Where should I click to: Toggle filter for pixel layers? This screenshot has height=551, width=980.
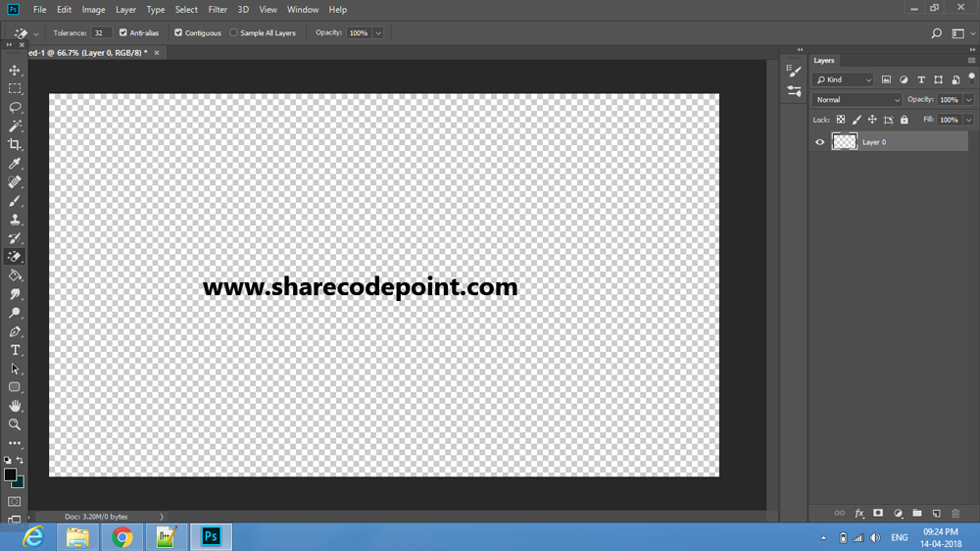886,79
